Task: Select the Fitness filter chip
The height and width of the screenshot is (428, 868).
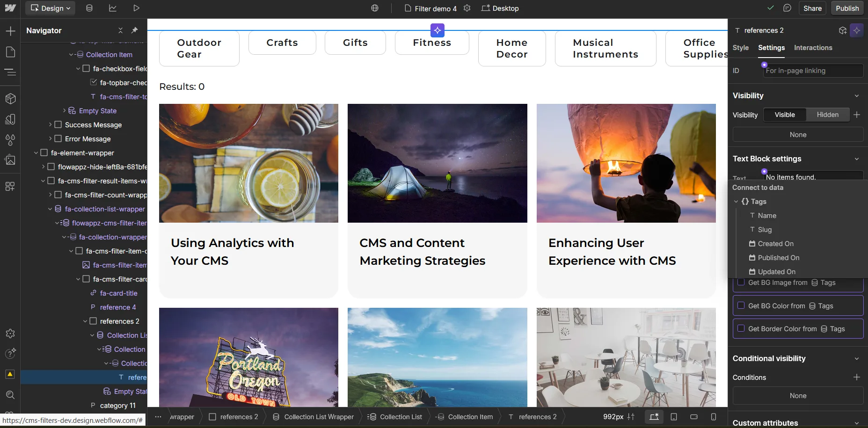Action: click(432, 43)
